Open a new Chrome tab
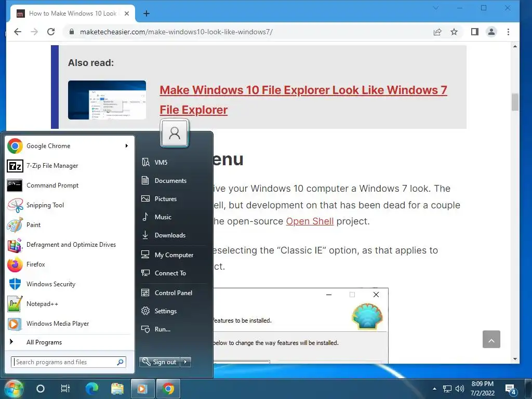The width and height of the screenshot is (532, 399). point(147,14)
